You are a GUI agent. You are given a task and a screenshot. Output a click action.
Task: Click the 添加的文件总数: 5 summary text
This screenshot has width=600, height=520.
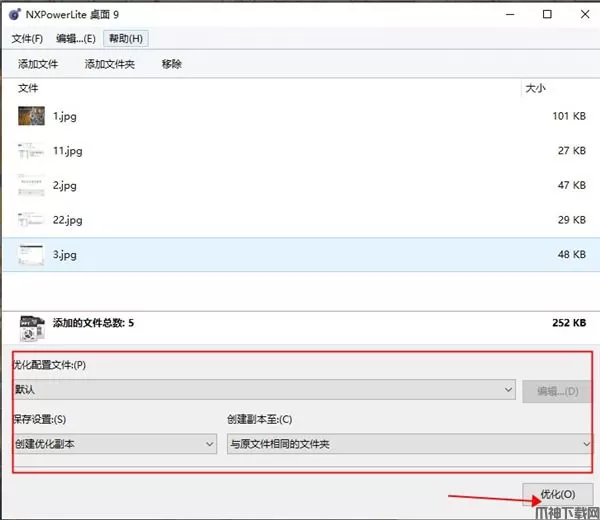click(x=93, y=323)
